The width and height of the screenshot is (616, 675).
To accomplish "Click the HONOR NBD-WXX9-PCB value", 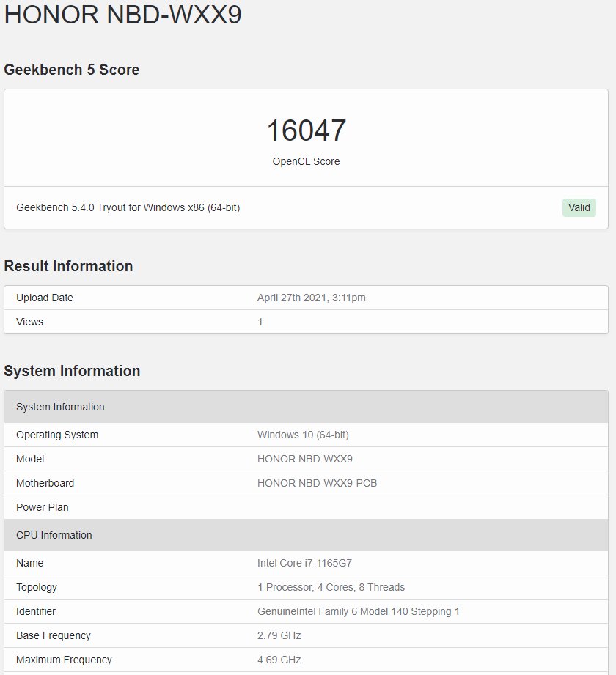I will pyautogui.click(x=317, y=483).
